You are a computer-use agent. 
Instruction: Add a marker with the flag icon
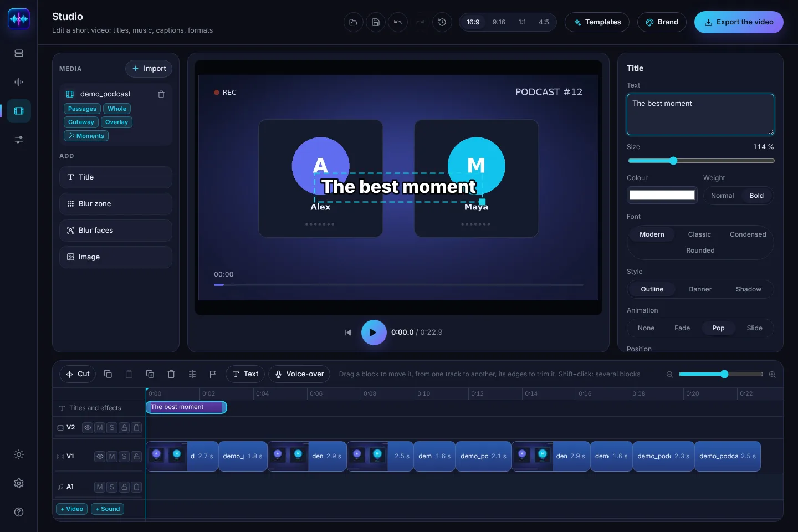pyautogui.click(x=213, y=374)
